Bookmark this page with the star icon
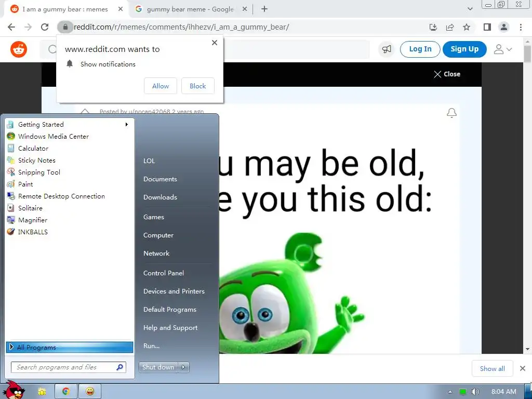 [467, 27]
